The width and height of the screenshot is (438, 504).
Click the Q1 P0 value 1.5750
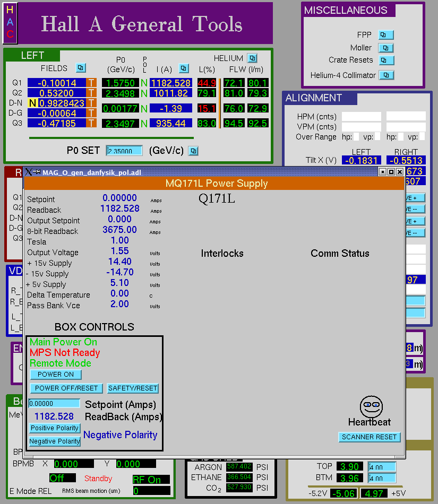click(x=121, y=83)
